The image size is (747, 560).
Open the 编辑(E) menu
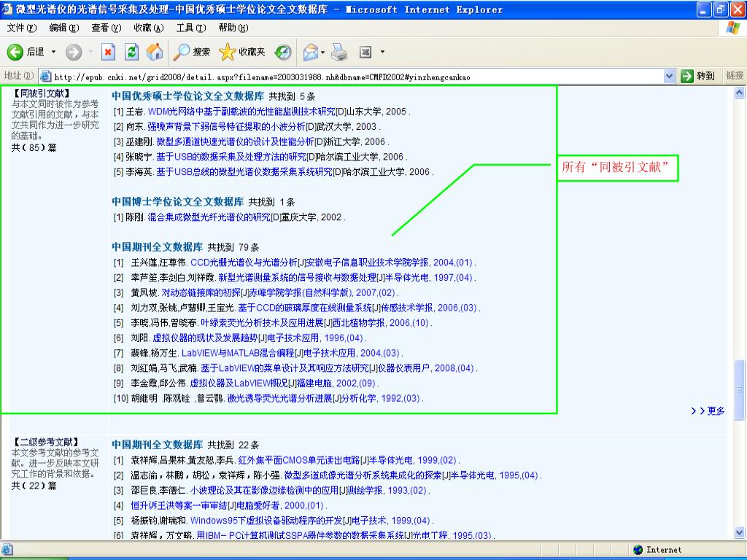coord(64,28)
